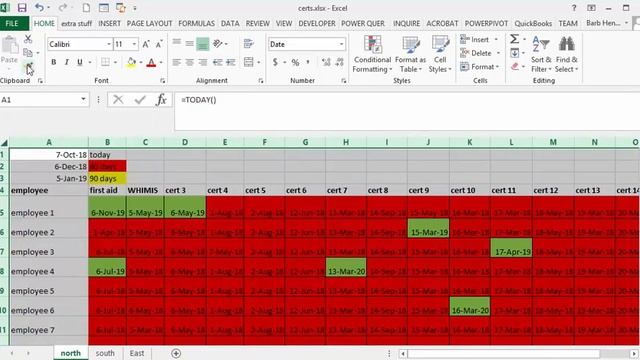Click Delete cells button
This screenshot has height=360, width=640.
(476, 53)
